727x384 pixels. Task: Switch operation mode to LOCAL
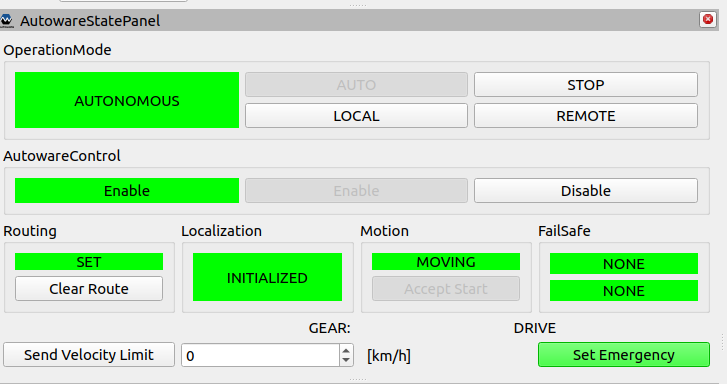(x=356, y=115)
